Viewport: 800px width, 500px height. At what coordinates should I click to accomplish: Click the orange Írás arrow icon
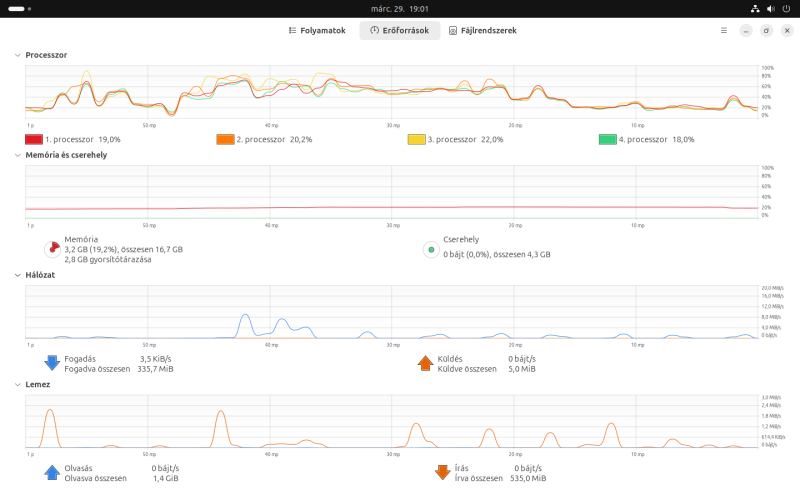pyautogui.click(x=442, y=472)
